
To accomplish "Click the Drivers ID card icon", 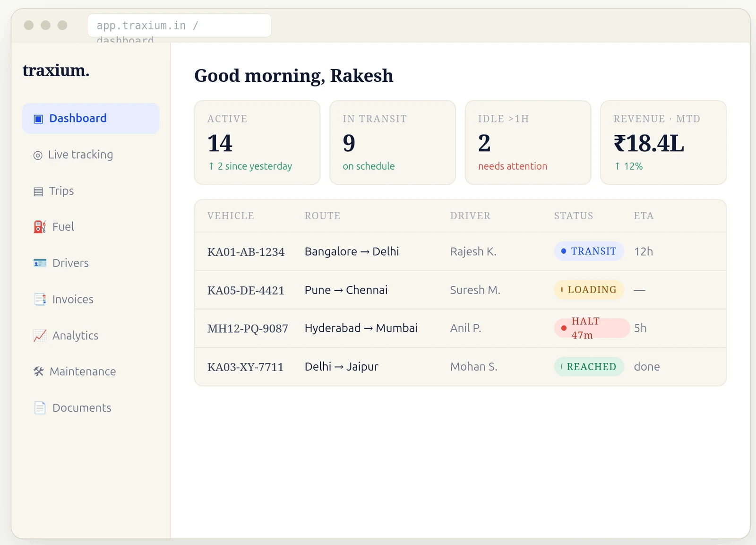I will pyautogui.click(x=40, y=263).
